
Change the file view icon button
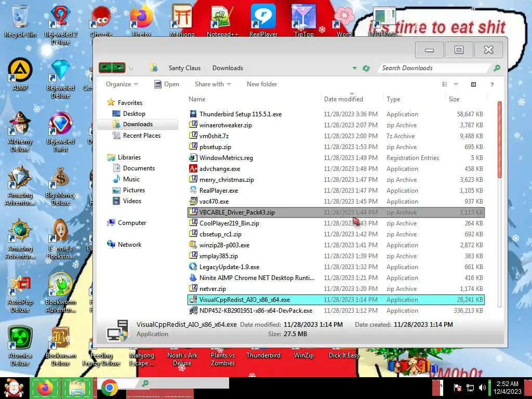(445, 84)
